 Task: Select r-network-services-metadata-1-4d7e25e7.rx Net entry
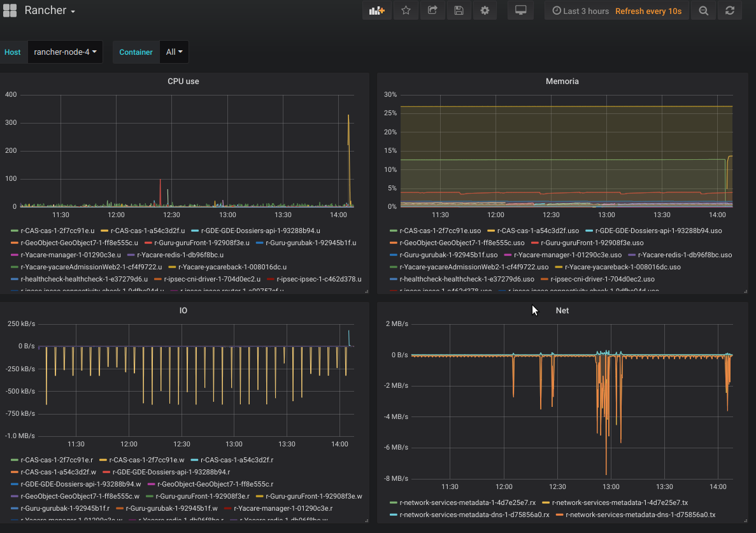467,502
